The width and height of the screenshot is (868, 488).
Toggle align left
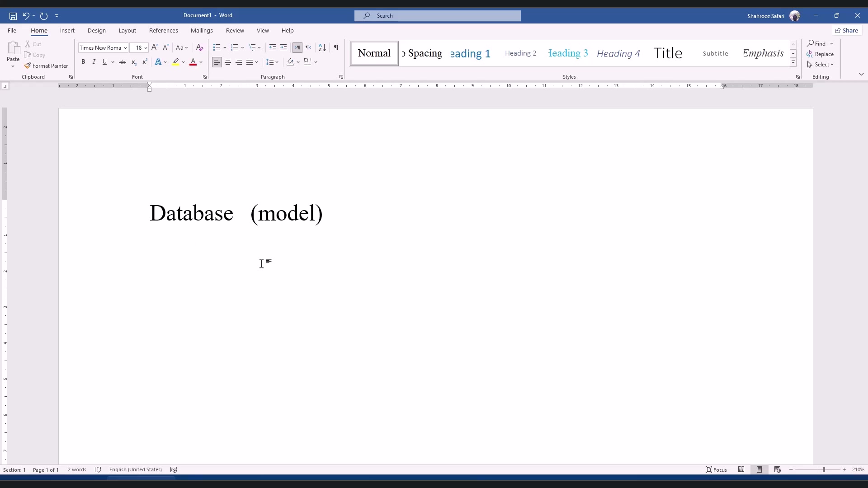(x=217, y=62)
